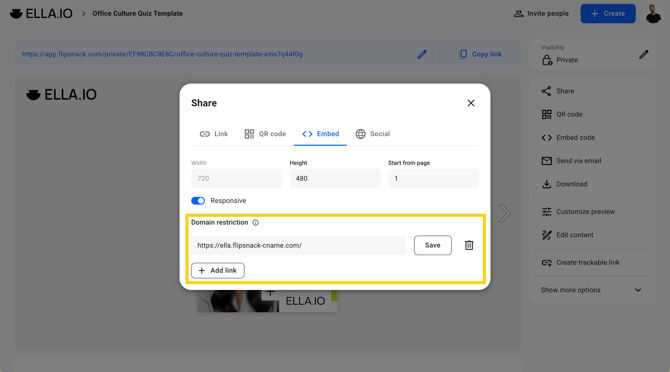Click the Add link button

pyautogui.click(x=217, y=270)
